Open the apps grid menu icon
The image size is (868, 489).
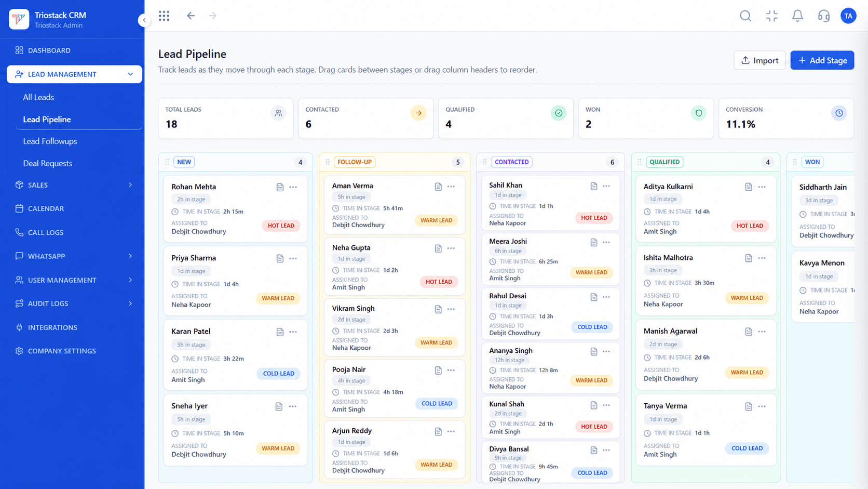pos(164,16)
